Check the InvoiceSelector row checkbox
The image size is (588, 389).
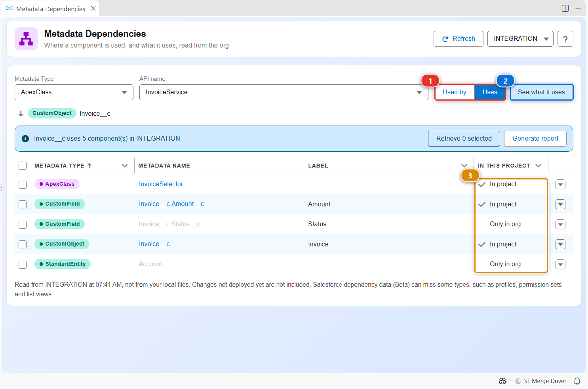[23, 185]
